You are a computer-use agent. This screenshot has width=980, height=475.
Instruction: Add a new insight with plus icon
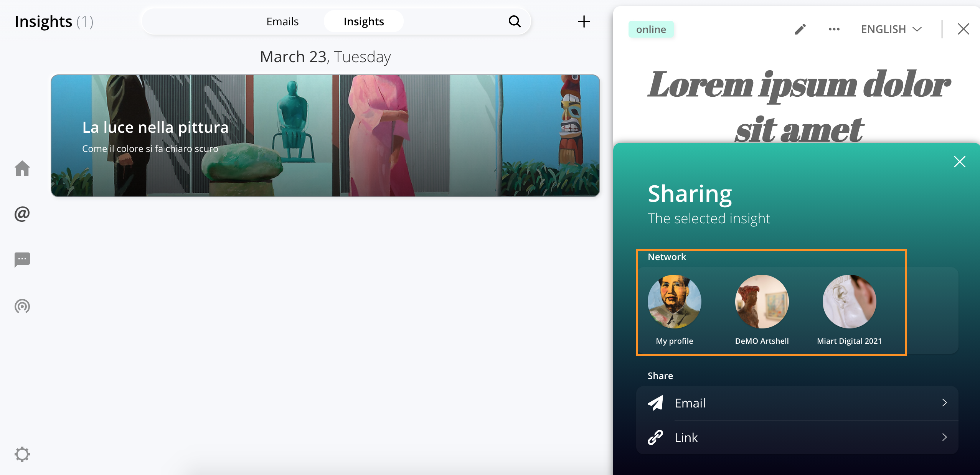pyautogui.click(x=584, y=21)
